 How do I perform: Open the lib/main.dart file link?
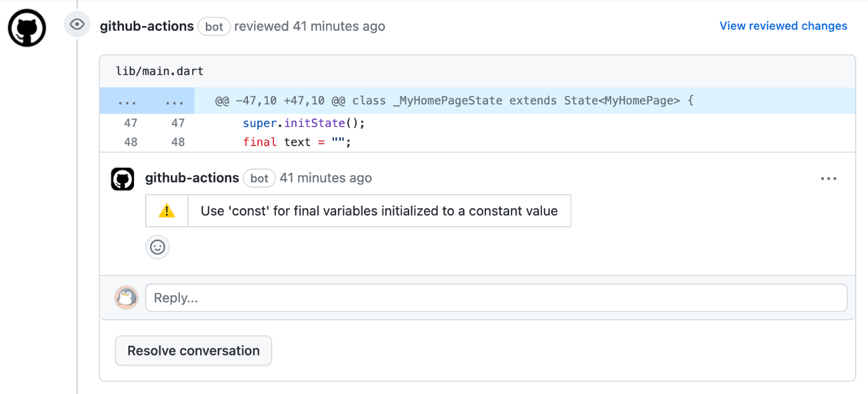point(160,71)
